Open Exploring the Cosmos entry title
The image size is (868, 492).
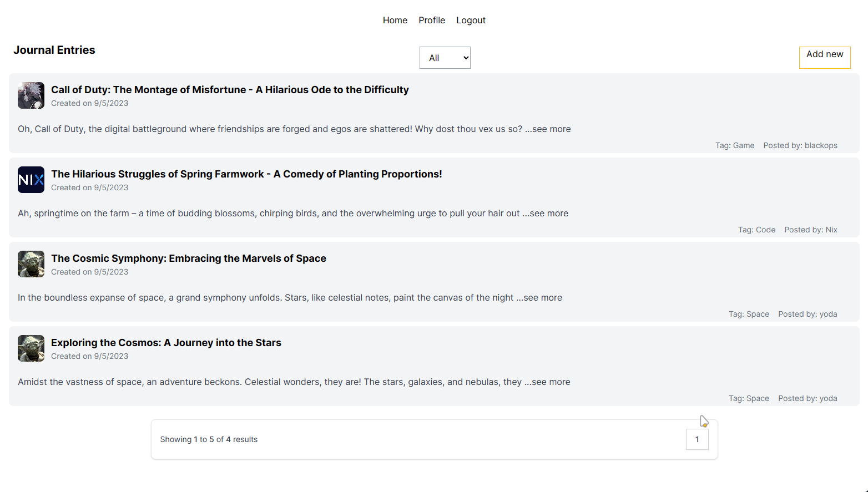click(166, 343)
